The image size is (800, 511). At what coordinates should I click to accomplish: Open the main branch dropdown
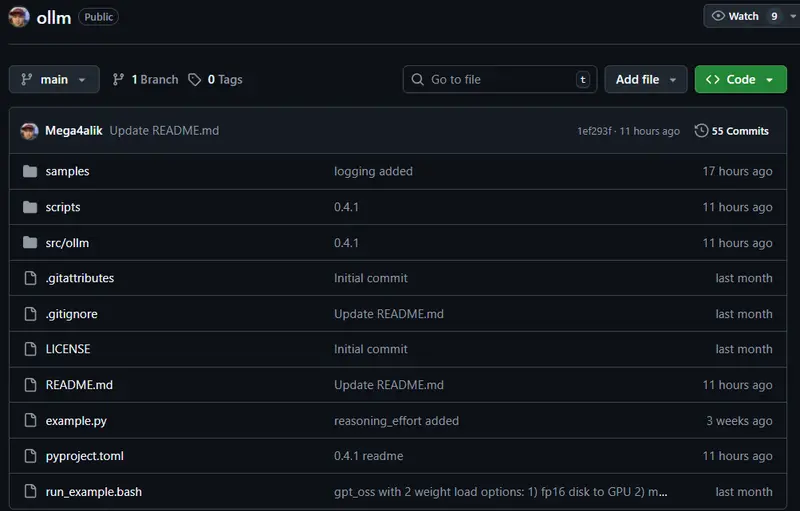coord(54,80)
